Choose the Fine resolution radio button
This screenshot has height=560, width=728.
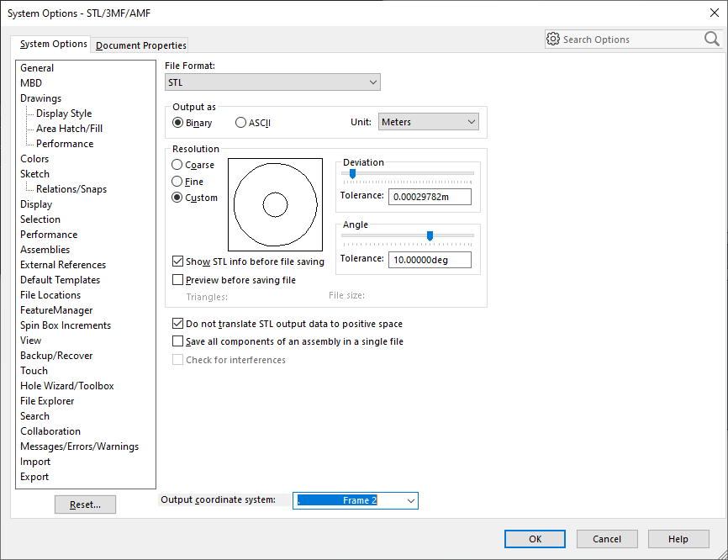coord(177,182)
